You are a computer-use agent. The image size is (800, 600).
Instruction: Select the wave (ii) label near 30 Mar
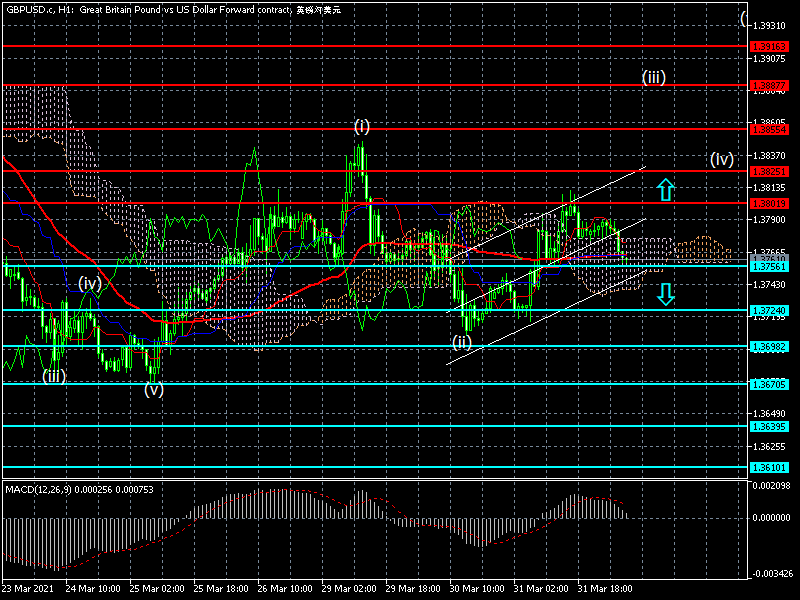[x=461, y=342]
